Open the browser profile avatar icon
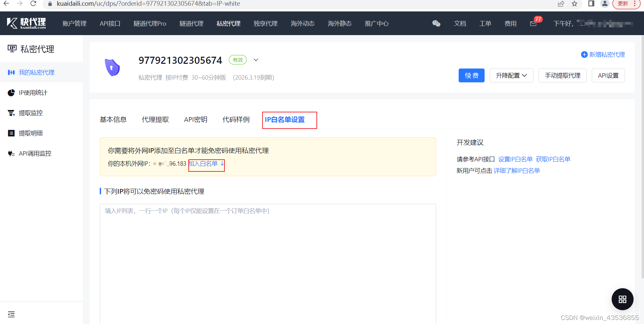The image size is (644, 324). (x=605, y=4)
